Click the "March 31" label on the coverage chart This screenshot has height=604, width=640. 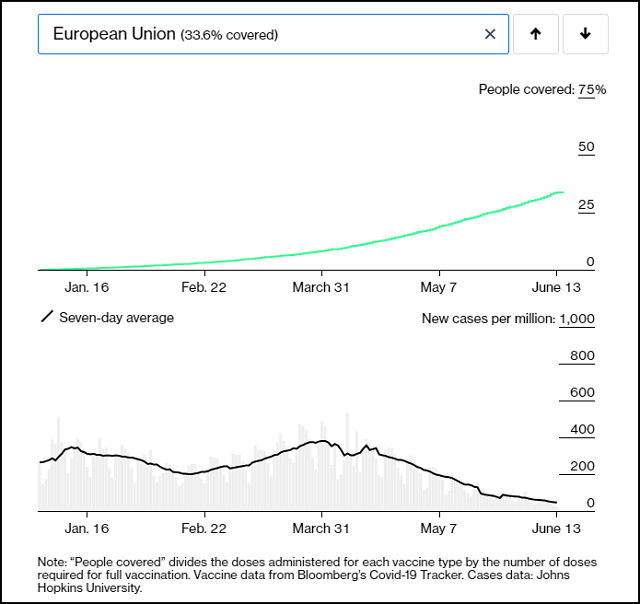point(321,287)
